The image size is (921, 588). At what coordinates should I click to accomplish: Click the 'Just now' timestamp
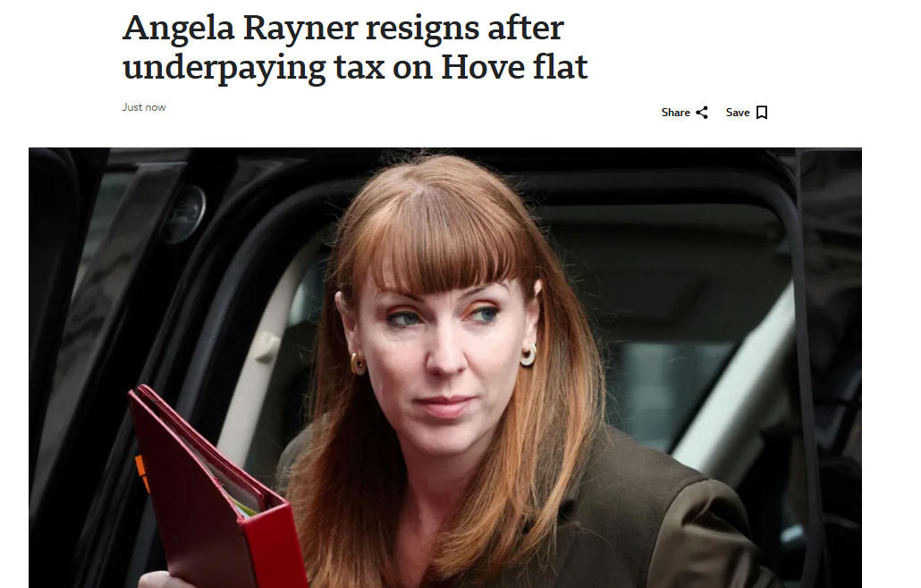(144, 107)
